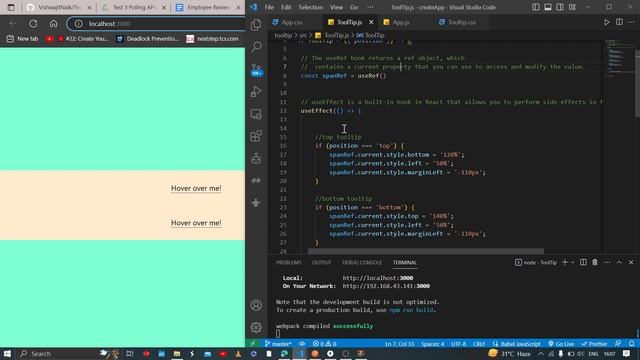
Task: Select the TERMINAL panel tab
Action: tap(404, 262)
